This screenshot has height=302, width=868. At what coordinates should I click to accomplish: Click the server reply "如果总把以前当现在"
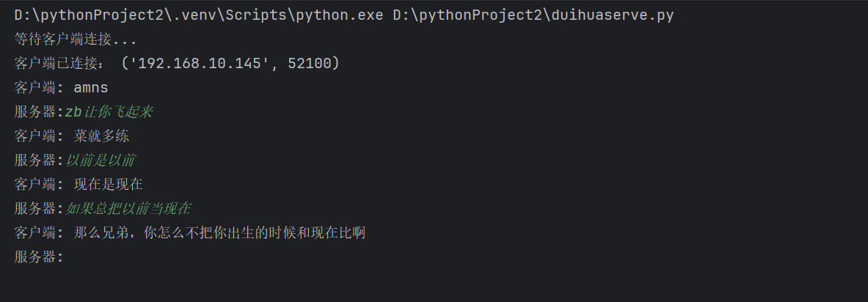pos(128,209)
